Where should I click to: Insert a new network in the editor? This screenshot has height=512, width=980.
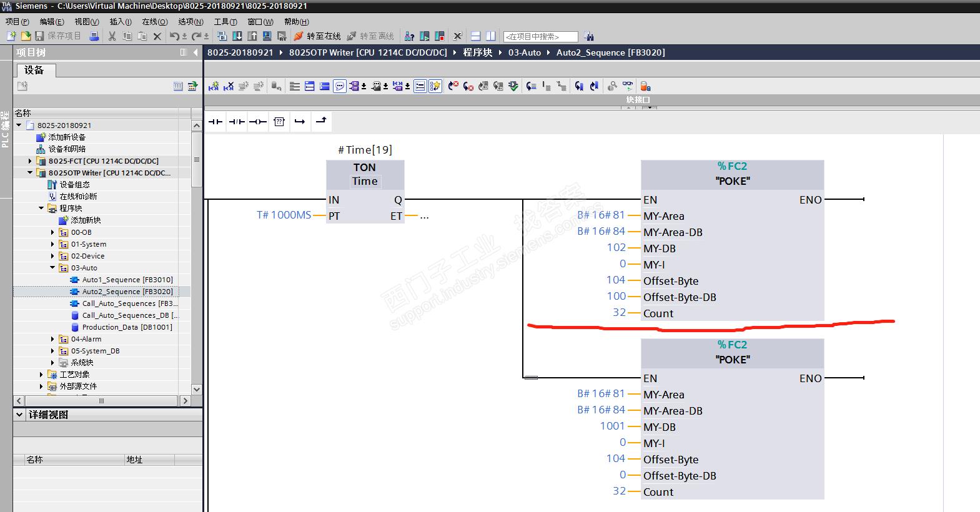coord(214,86)
